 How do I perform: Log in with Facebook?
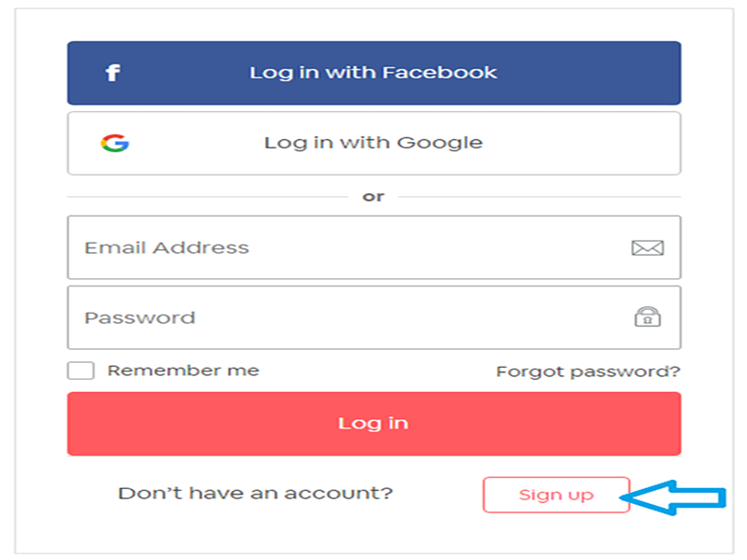373,73
